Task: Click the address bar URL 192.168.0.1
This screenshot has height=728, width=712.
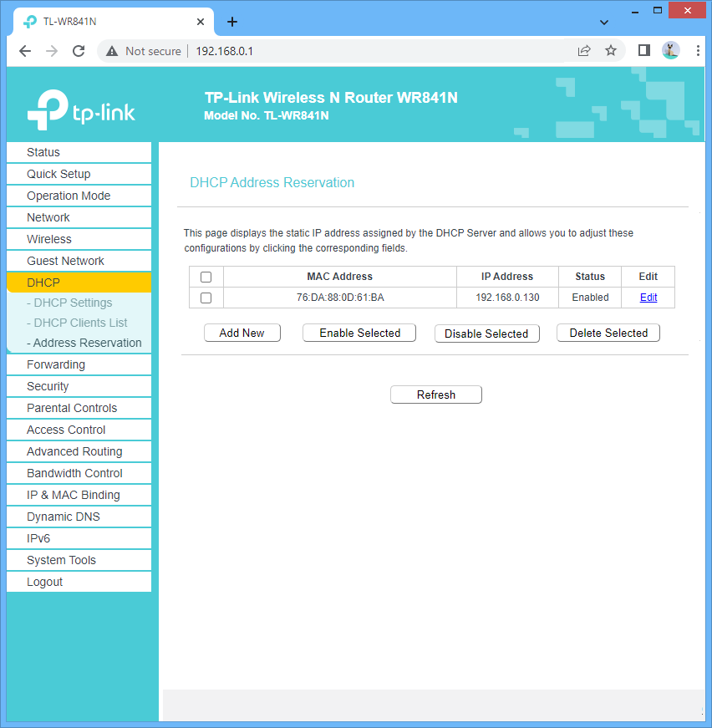Action: pos(225,51)
